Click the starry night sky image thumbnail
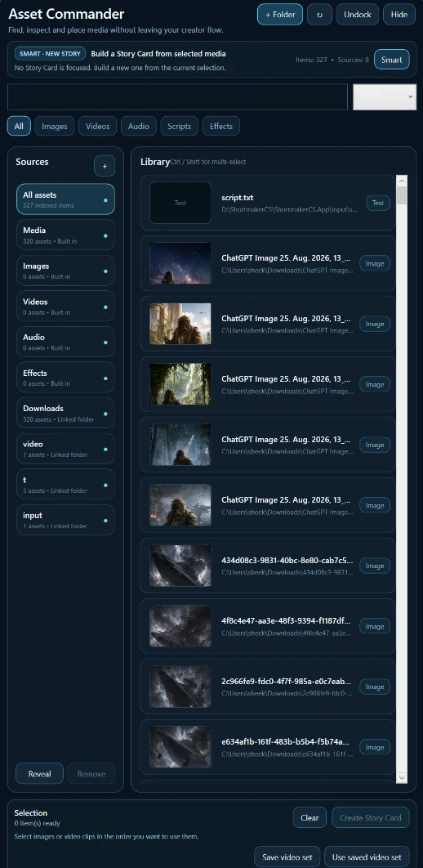Image resolution: width=423 pixels, height=868 pixels. (180, 263)
